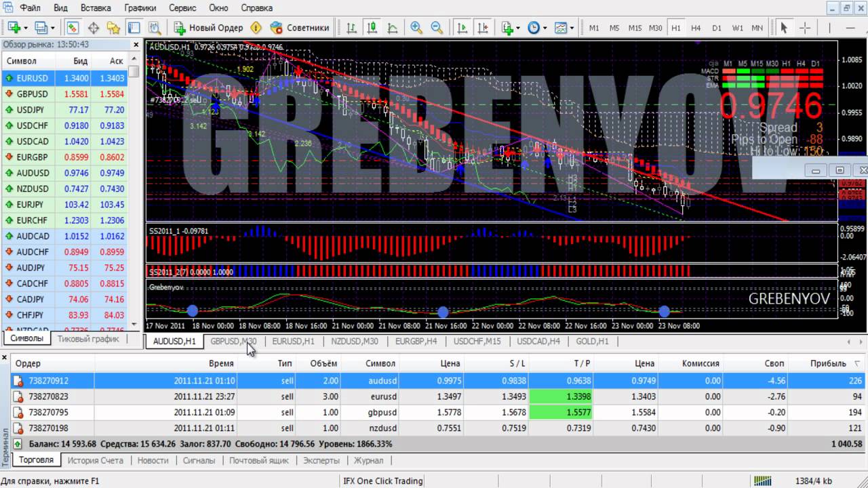Expand the profiles dropdown arrow

(52, 28)
